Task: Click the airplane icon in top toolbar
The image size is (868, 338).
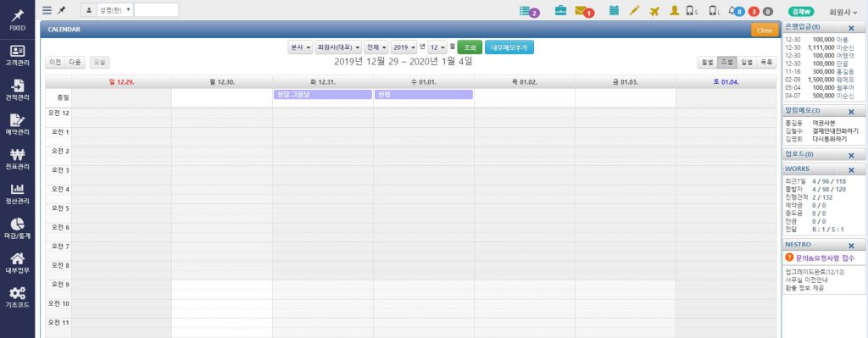Action: click(x=654, y=10)
